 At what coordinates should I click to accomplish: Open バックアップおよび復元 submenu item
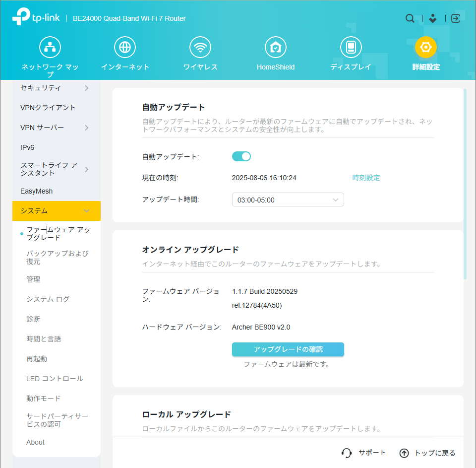pos(58,258)
